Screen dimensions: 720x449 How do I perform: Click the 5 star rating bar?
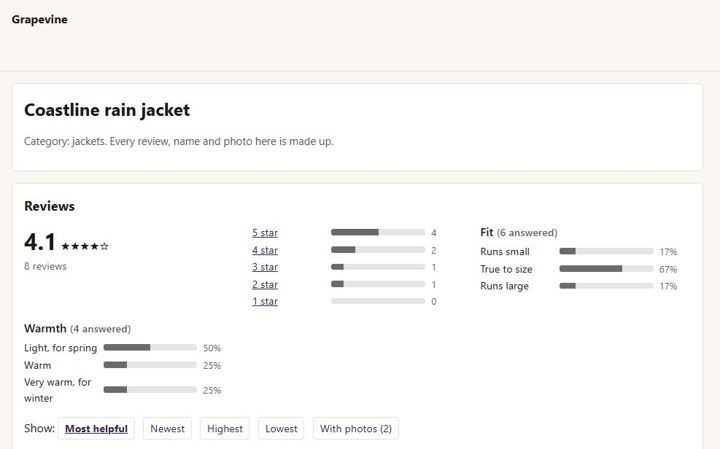coord(378,232)
